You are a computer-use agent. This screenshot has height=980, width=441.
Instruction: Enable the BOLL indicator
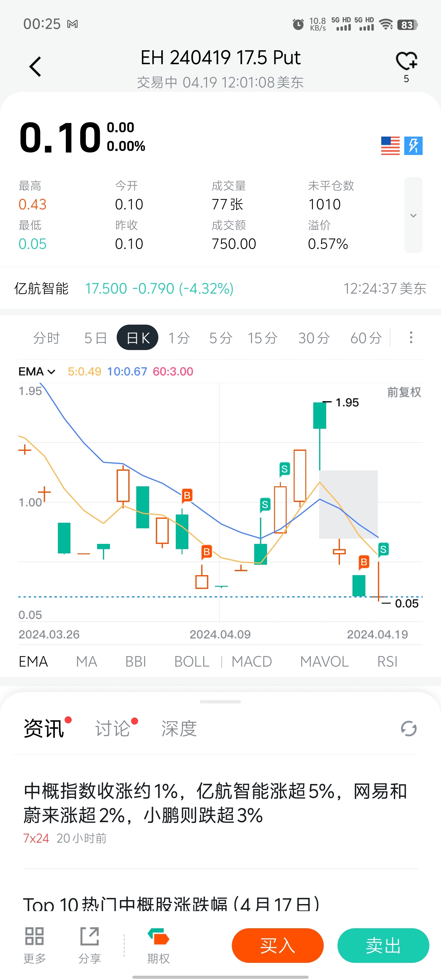(192, 661)
